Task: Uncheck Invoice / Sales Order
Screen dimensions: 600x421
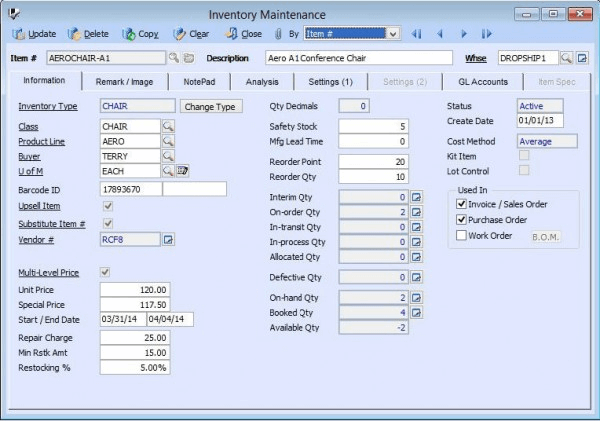Action: coord(461,204)
